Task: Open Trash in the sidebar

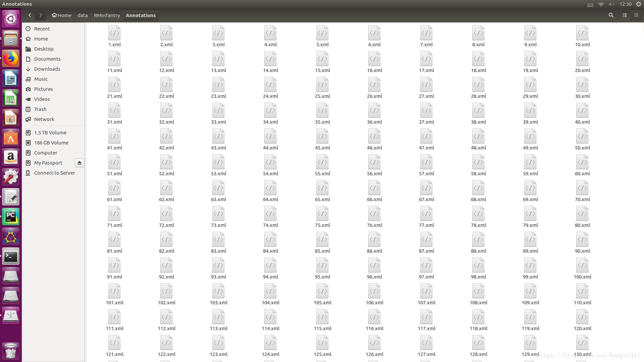Action: click(x=53, y=109)
